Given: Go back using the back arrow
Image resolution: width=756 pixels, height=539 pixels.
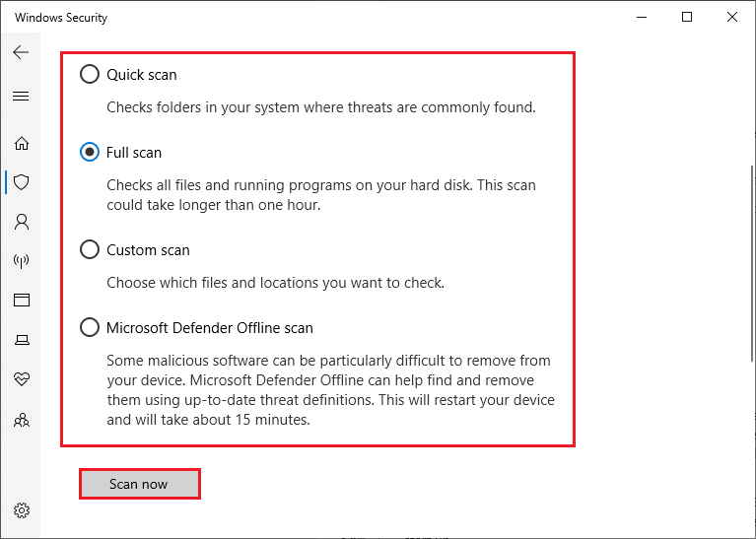Looking at the screenshot, I should 22,52.
